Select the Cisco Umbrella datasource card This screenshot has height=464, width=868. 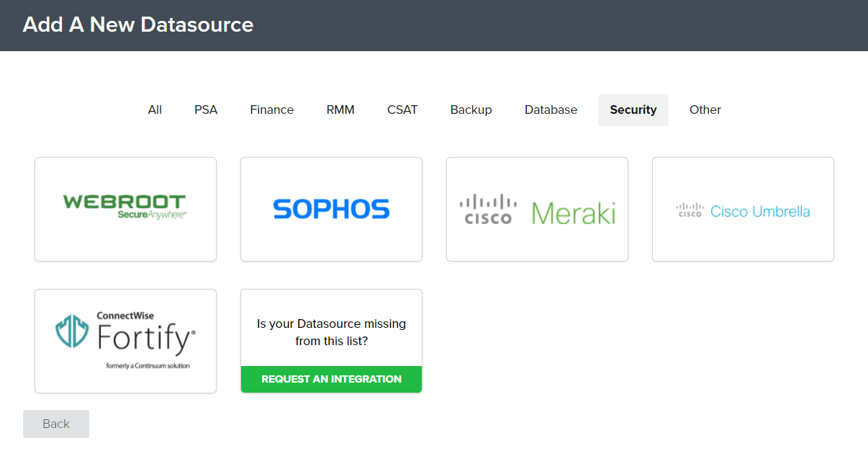(x=743, y=209)
